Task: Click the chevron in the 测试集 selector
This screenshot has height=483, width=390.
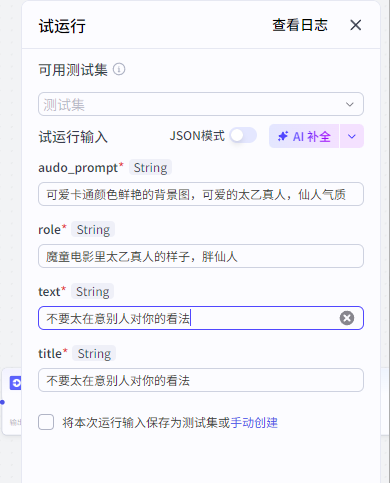Action: (x=350, y=104)
